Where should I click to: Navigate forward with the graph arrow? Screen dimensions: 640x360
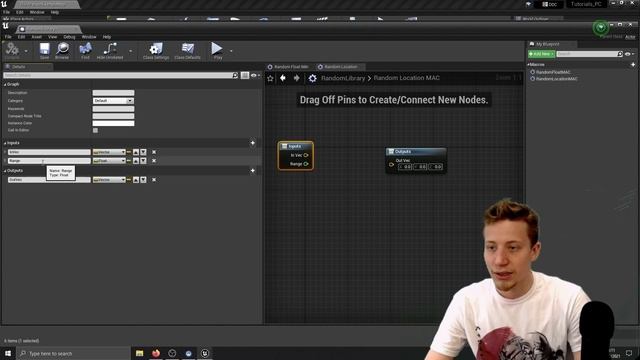[x=296, y=78]
